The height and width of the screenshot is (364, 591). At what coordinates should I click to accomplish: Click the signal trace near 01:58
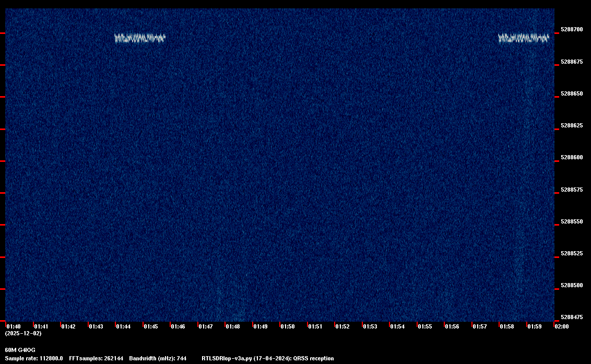pyautogui.click(x=524, y=38)
